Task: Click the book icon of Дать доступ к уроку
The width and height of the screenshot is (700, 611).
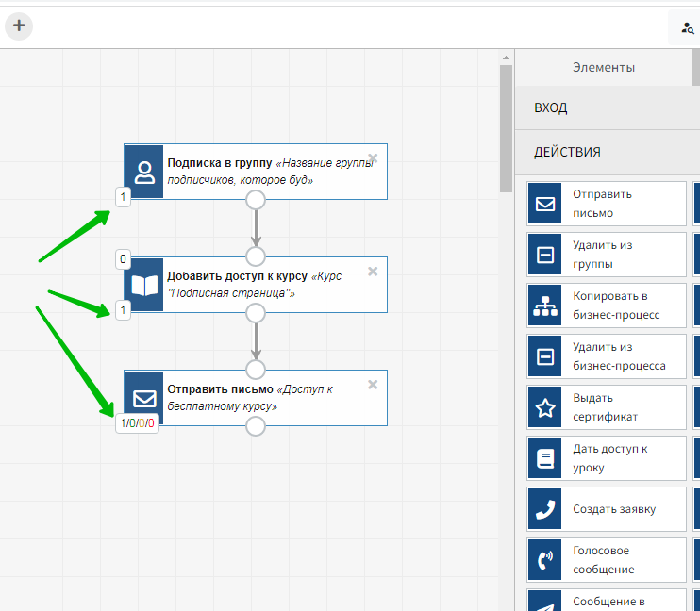Action: pyautogui.click(x=545, y=458)
